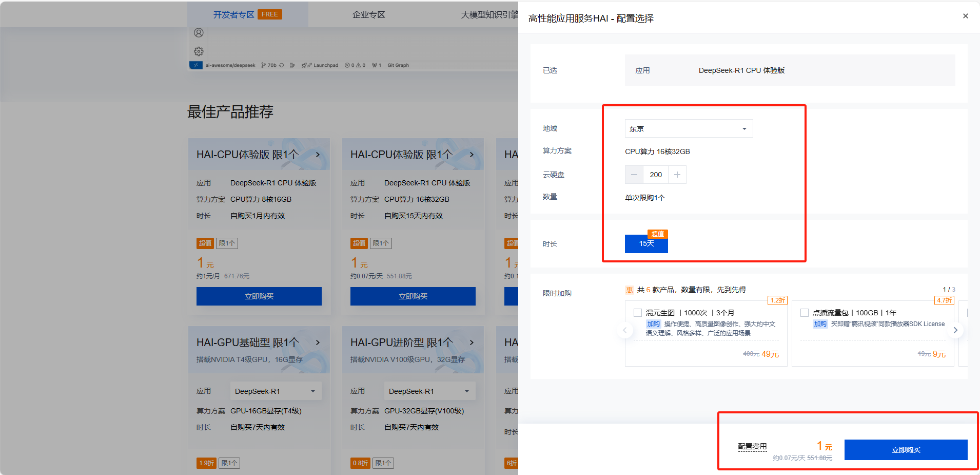This screenshot has height=475, width=980.
Task: Click 超值 tag on the 8核16GB card
Action: 205,243
